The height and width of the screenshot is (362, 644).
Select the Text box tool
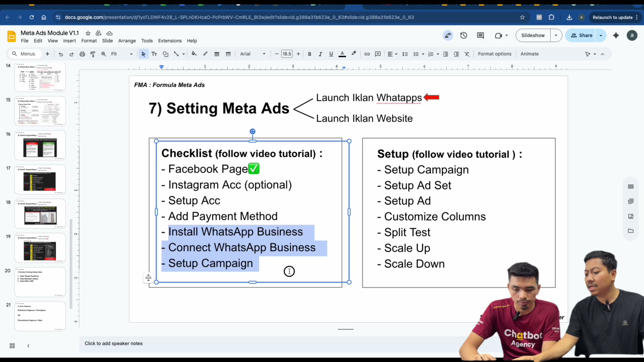coord(154,54)
